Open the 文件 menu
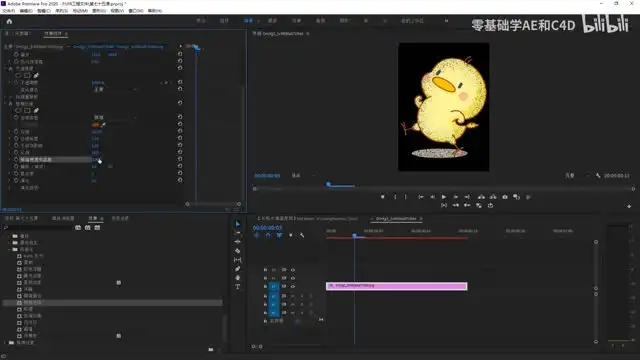 (8, 11)
